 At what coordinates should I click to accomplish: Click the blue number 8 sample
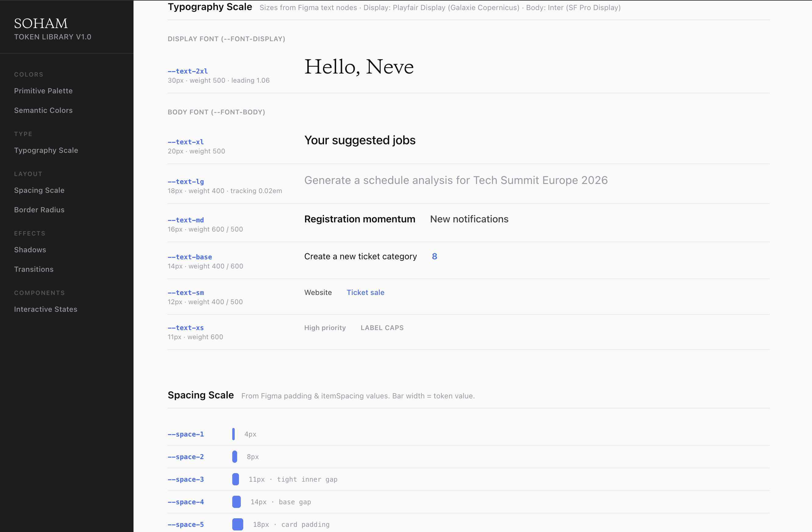[434, 257]
